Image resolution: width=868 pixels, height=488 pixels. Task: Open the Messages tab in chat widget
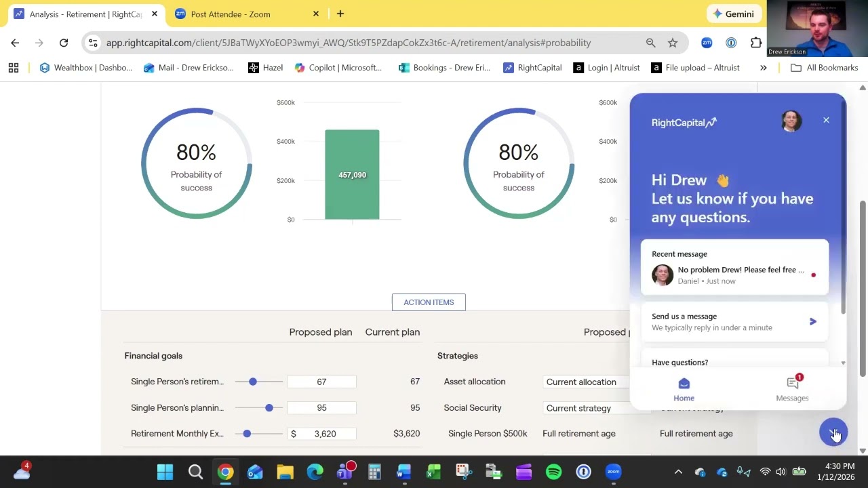(792, 388)
